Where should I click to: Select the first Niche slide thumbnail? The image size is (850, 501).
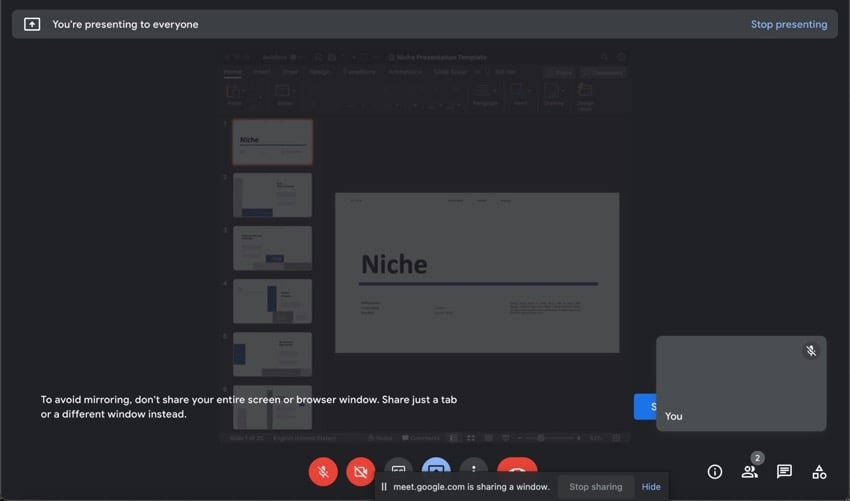[x=272, y=142]
